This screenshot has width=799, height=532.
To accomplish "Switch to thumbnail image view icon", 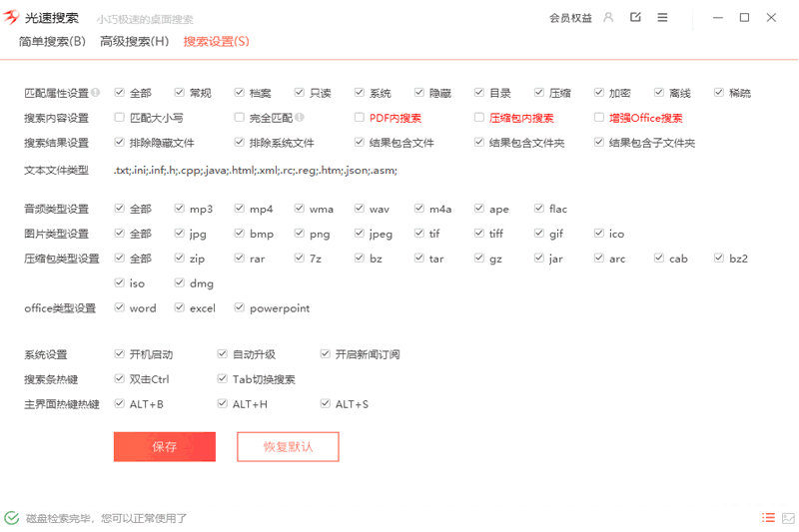I will 788,518.
